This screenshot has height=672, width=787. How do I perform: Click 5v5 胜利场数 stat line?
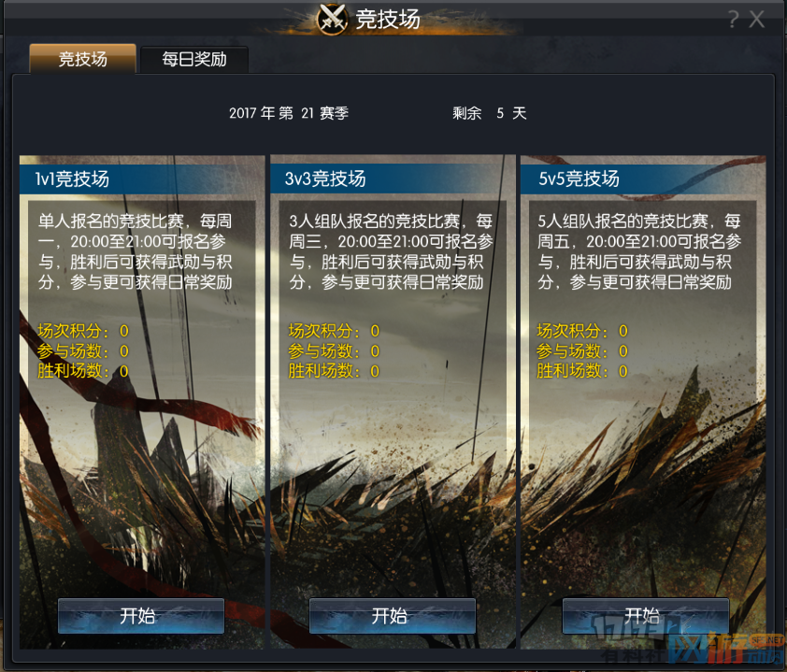(x=582, y=371)
